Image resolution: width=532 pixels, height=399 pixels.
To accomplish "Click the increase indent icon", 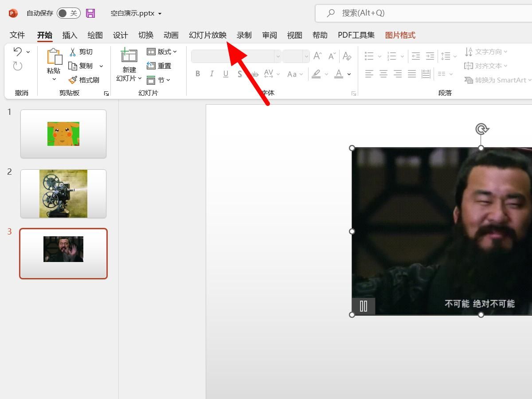I will click(430, 56).
